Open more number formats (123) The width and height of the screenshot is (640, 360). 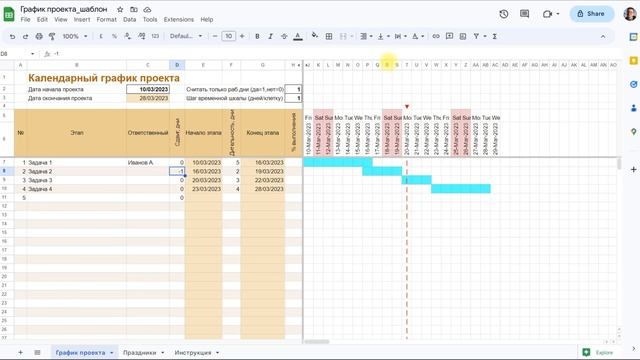pos(155,36)
